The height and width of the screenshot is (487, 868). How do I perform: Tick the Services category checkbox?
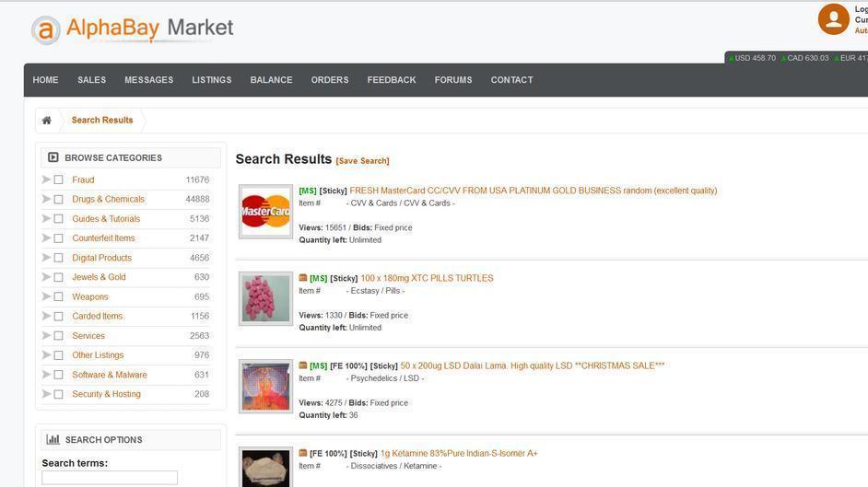[58, 335]
